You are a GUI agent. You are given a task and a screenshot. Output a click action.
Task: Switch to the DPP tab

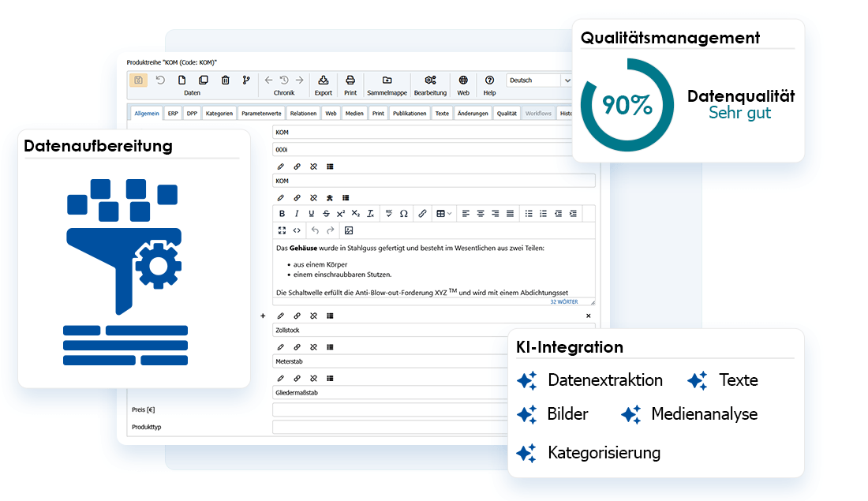pos(192,114)
